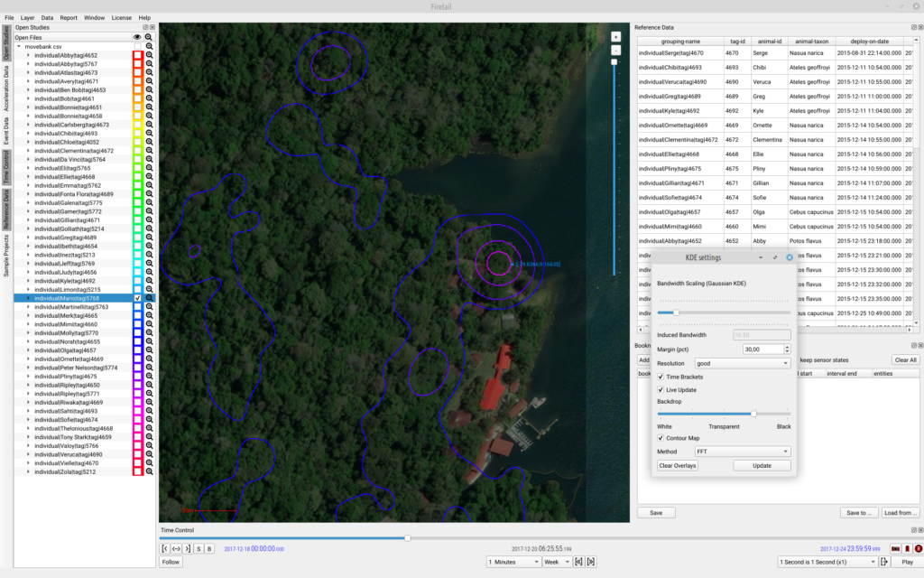Click the zoom icon for individual|Abby|tag|4652
The height and width of the screenshot is (578, 924).
(149, 55)
